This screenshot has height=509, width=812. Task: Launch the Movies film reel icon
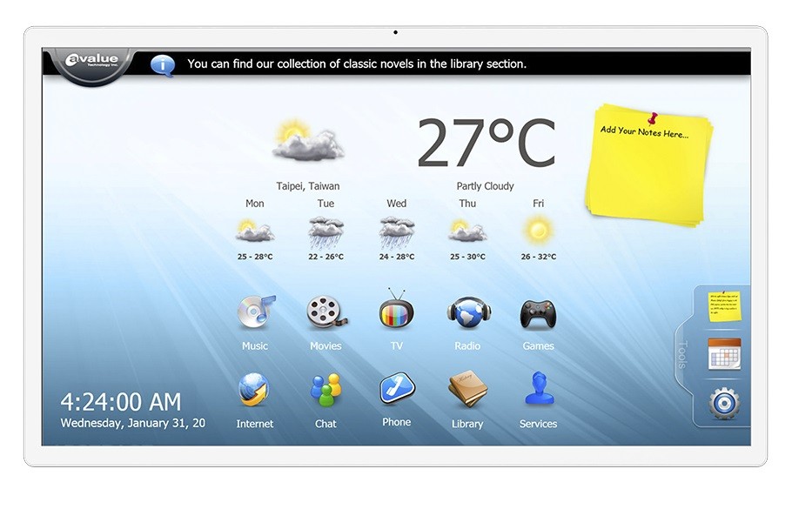pyautogui.click(x=325, y=313)
